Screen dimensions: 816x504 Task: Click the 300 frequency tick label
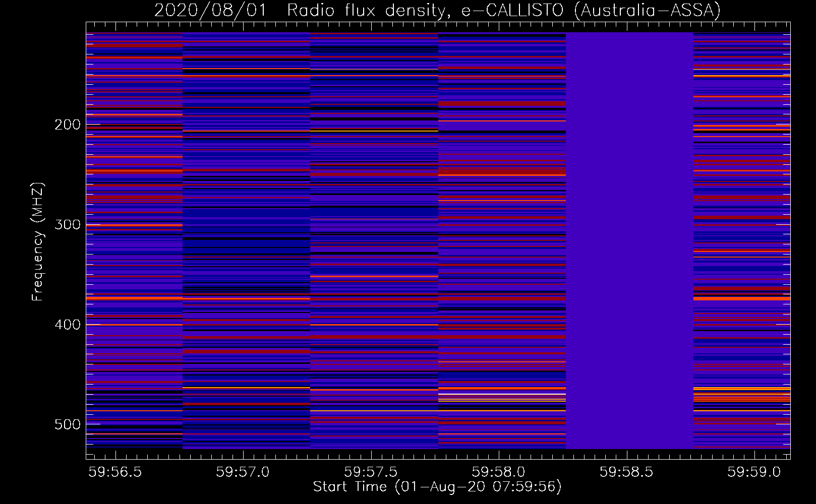tap(68, 224)
